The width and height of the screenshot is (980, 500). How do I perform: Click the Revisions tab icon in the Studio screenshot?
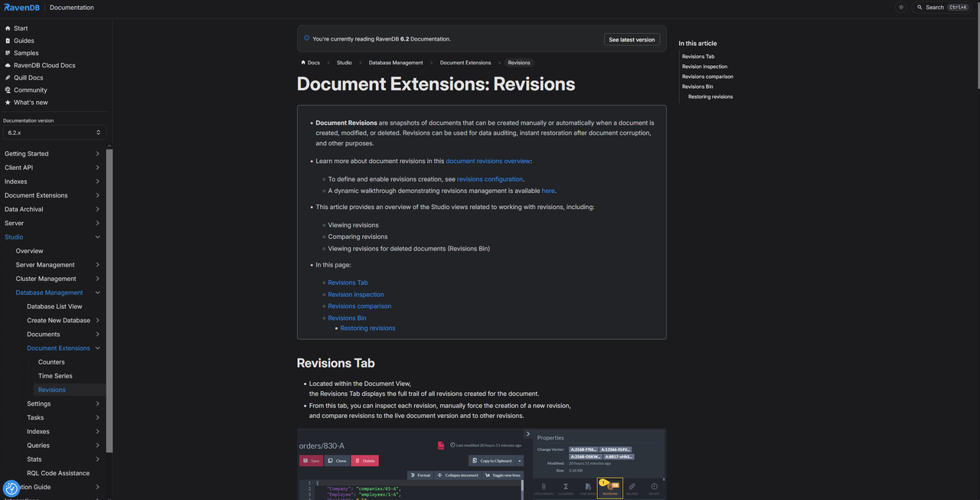(610, 488)
